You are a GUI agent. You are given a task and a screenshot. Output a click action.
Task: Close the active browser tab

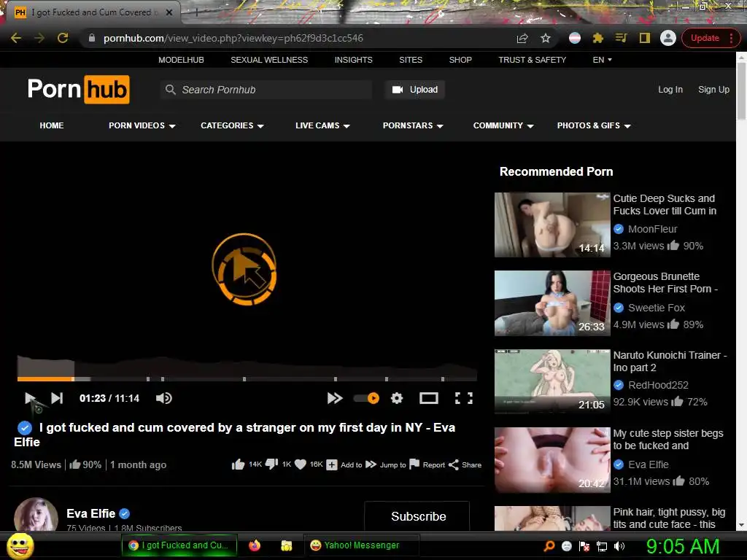point(169,12)
